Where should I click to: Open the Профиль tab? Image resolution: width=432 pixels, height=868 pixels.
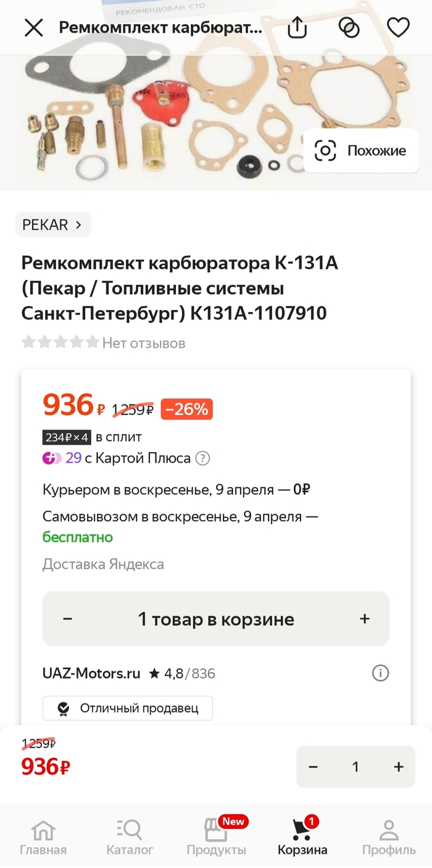pyautogui.click(x=389, y=837)
